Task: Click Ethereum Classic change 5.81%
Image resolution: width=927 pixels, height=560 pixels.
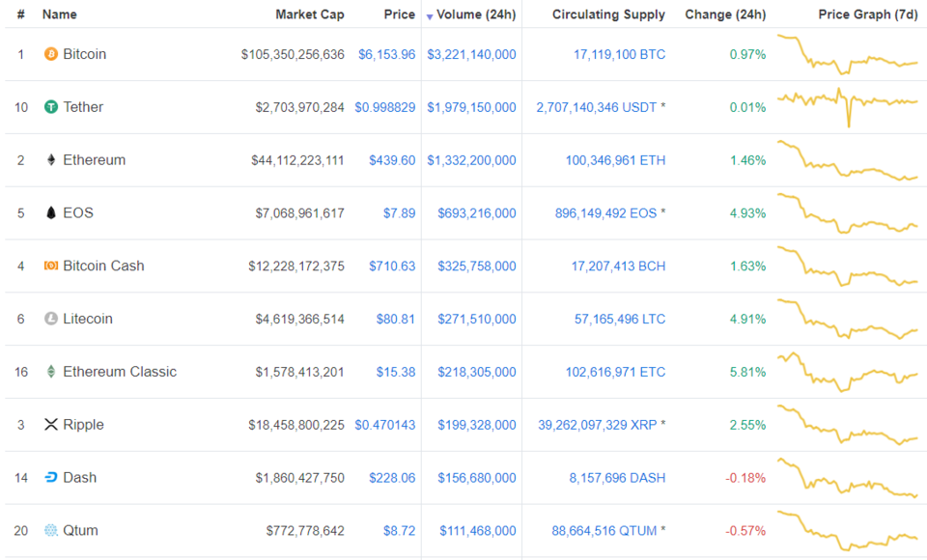Action: pyautogui.click(x=747, y=372)
